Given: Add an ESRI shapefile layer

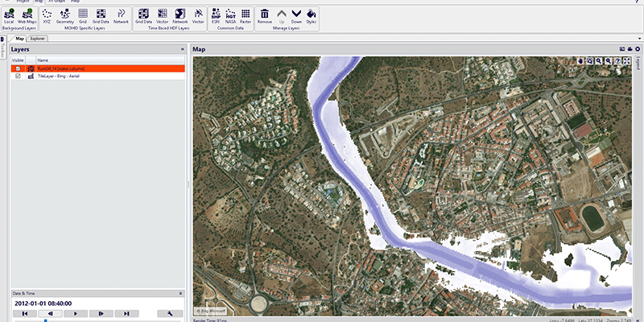Looking at the screenshot, I should (216, 16).
